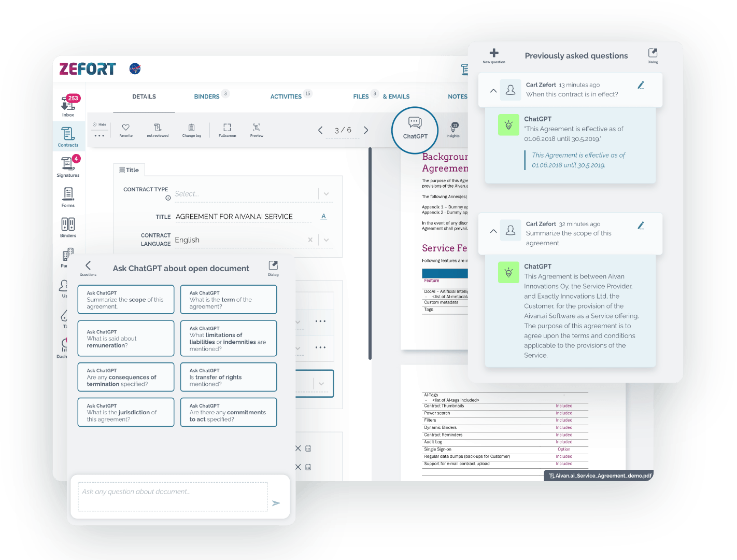This screenshot has height=560, width=737.
Task: Click the New question plus icon
Action: coord(494,55)
